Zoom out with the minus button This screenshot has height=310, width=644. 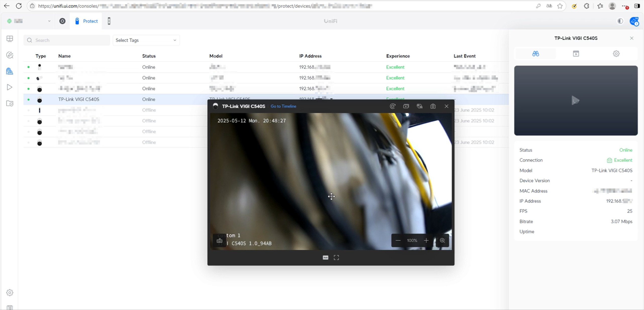point(398,241)
